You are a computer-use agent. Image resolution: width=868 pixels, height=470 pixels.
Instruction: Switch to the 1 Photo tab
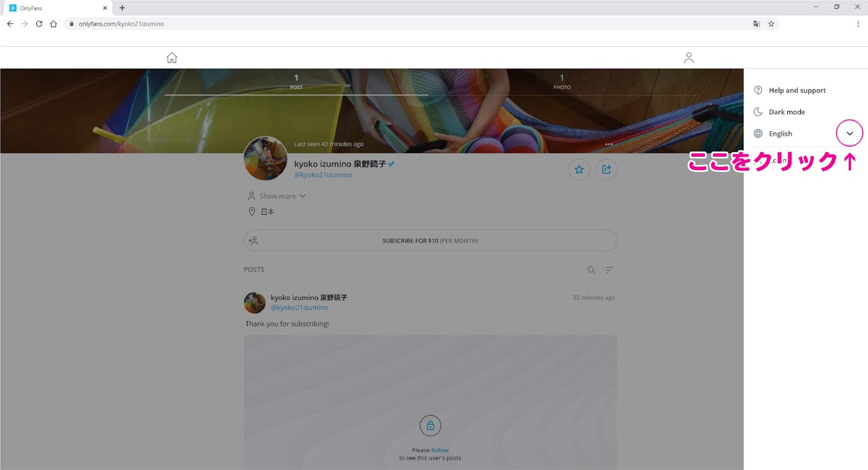click(x=561, y=82)
